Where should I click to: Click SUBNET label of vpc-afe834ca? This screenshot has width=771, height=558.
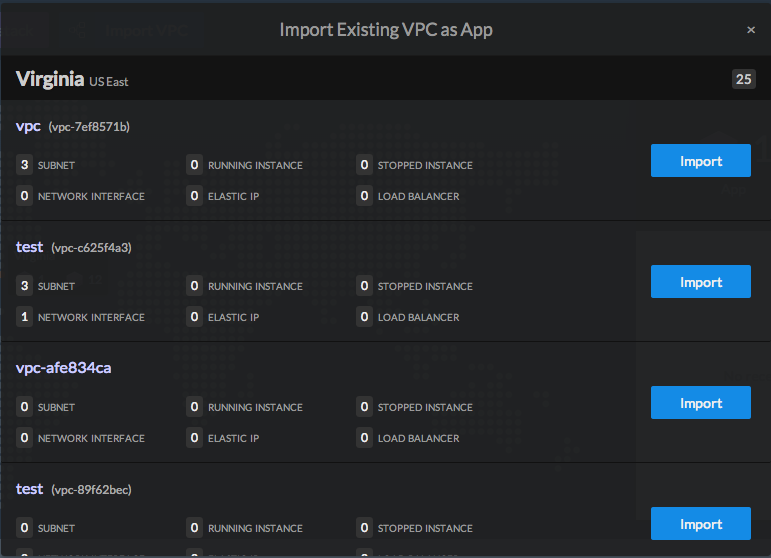[57, 408]
